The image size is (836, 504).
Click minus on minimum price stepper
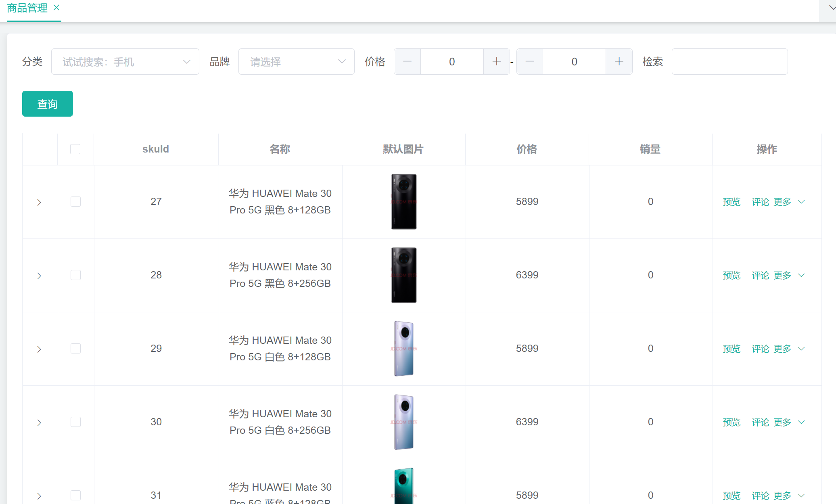tap(407, 62)
